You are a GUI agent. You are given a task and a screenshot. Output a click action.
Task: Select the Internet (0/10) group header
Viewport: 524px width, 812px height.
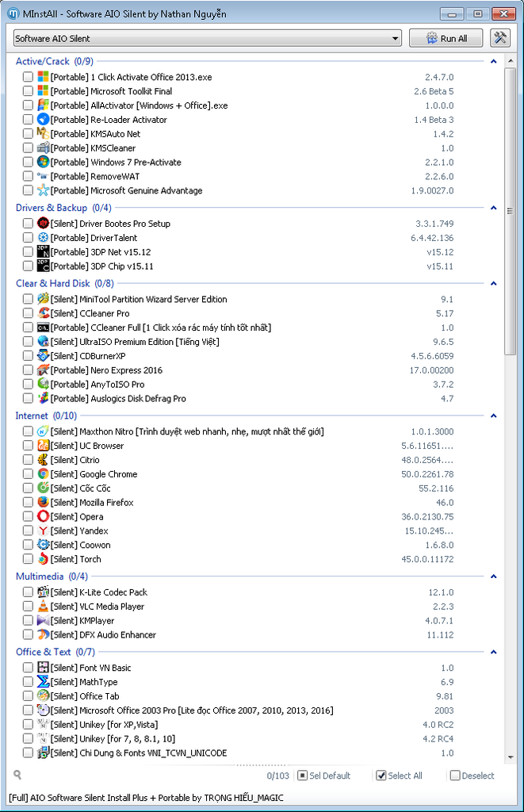pos(46,416)
